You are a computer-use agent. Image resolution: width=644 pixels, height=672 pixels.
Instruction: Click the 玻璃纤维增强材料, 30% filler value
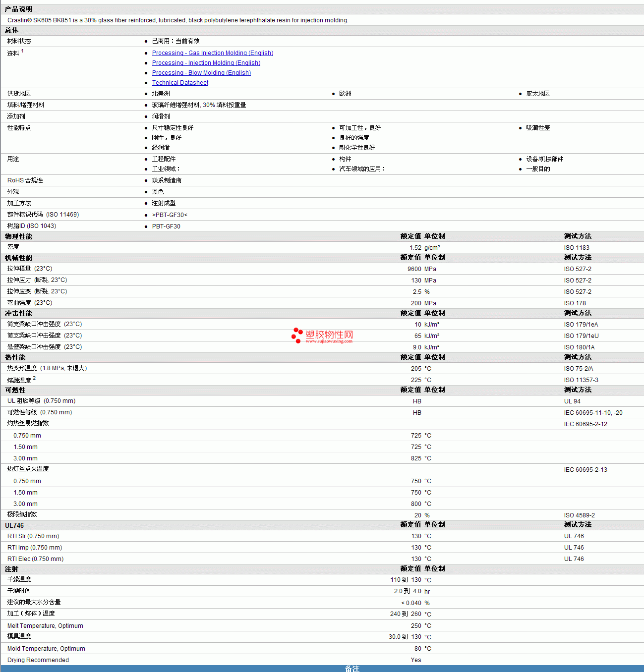[x=199, y=105]
